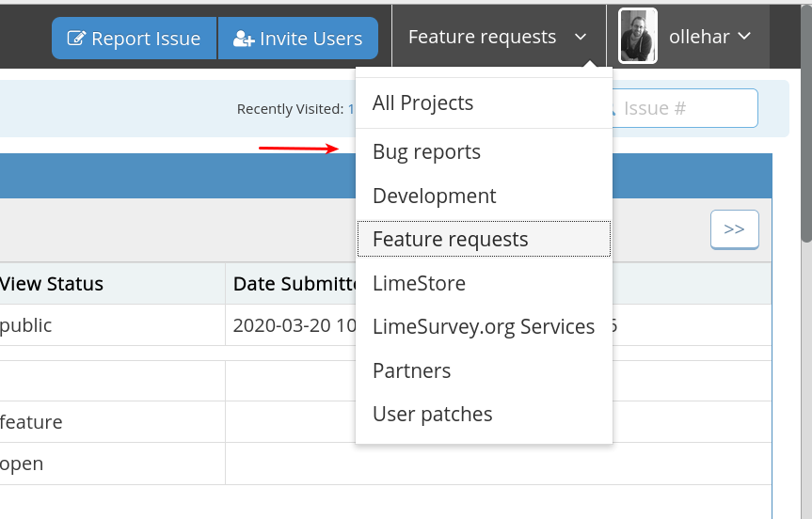Select the LimeStore project
Image resolution: width=812 pixels, height=519 pixels.
coord(419,283)
